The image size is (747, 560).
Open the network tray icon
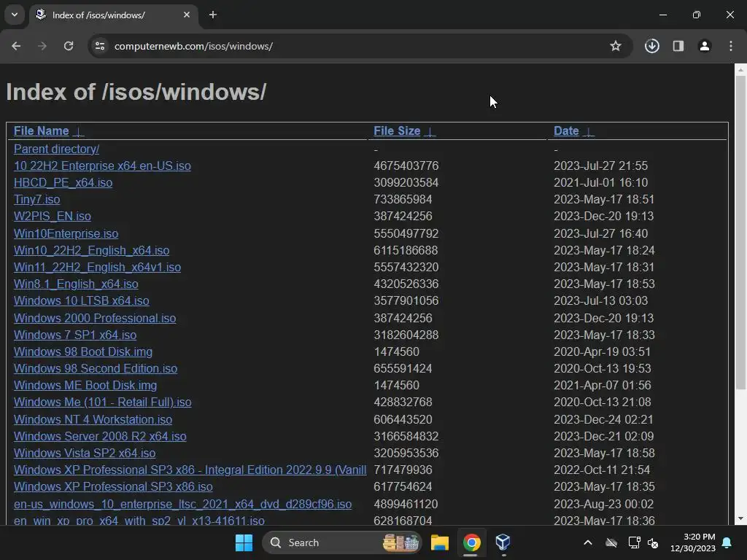coord(634,542)
